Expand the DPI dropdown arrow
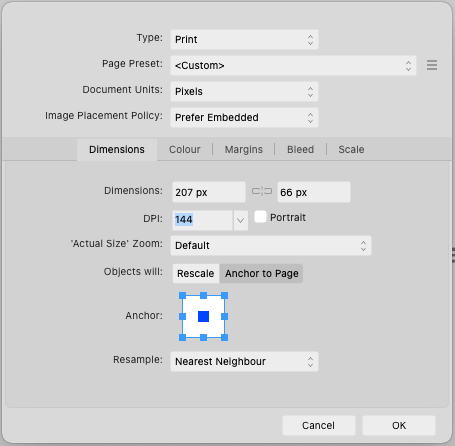455x446 pixels. coord(240,220)
